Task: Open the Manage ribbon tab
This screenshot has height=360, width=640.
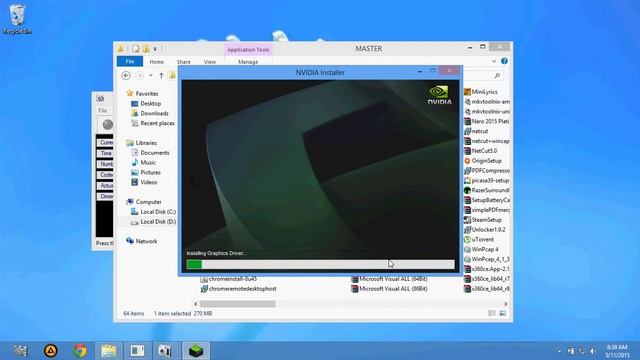Action: coord(248,62)
